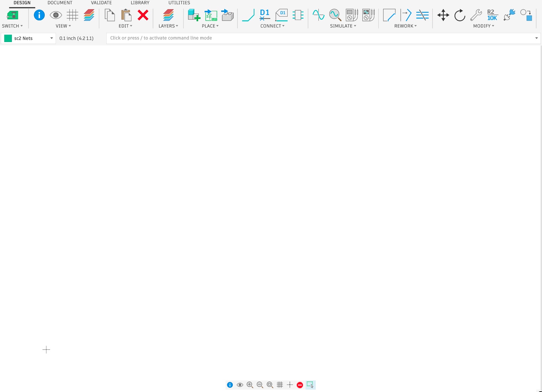Screen dimensions: 542x392
Task: Select the Rotate tool
Action: [x=460, y=15]
